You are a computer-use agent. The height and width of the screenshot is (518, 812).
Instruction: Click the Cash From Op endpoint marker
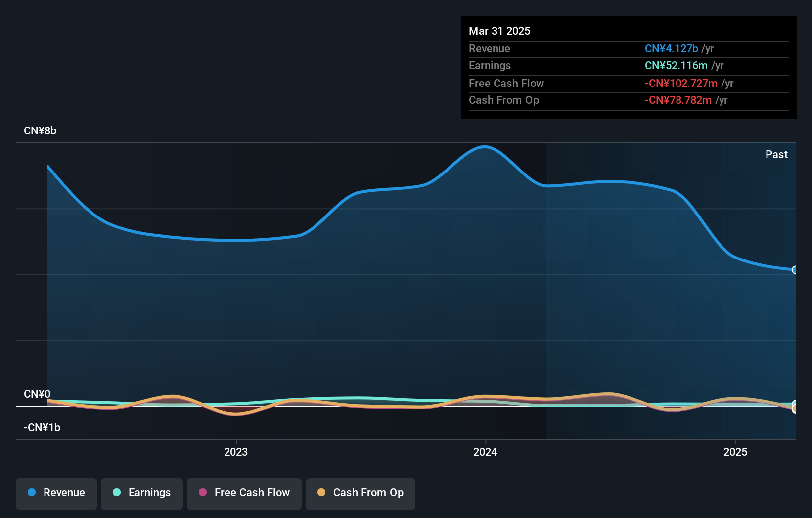coord(795,409)
